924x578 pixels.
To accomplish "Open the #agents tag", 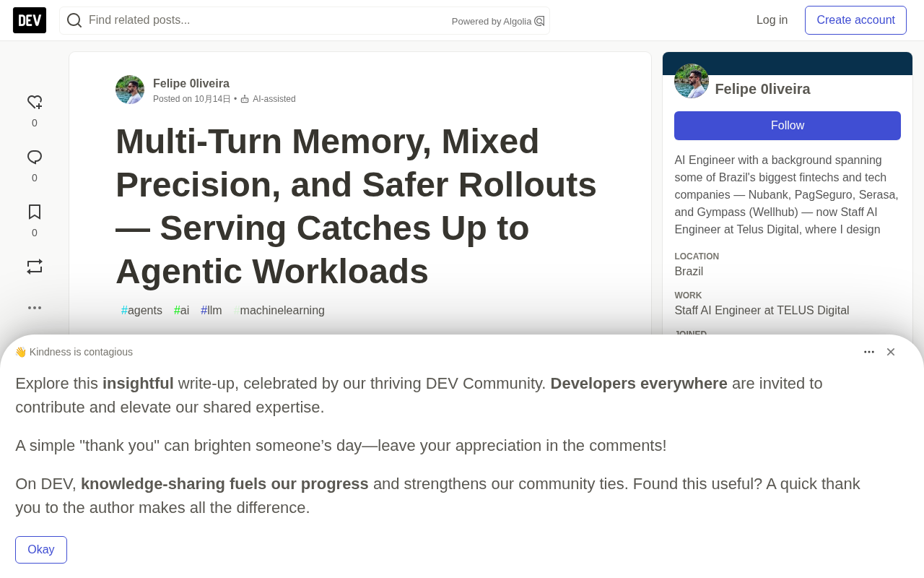I will click(141, 311).
